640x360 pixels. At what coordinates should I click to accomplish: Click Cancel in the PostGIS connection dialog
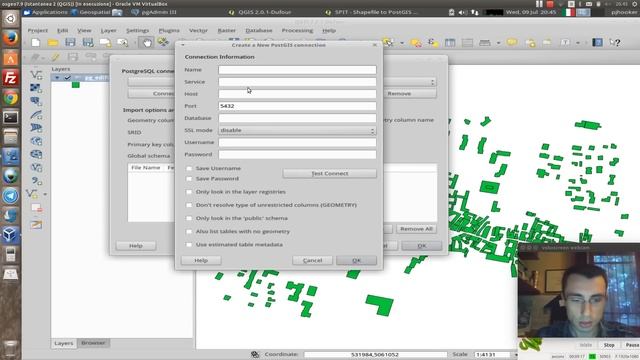[312, 260]
